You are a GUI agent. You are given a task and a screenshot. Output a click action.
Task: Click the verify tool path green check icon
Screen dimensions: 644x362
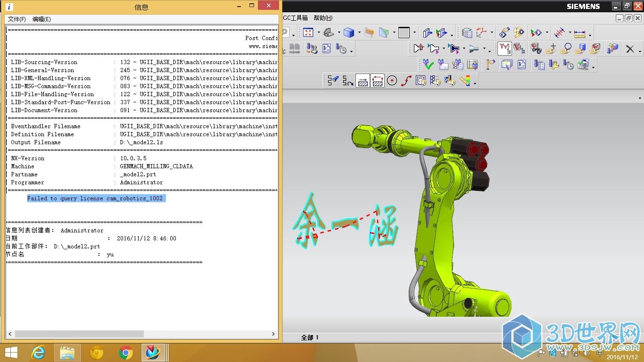[428, 65]
